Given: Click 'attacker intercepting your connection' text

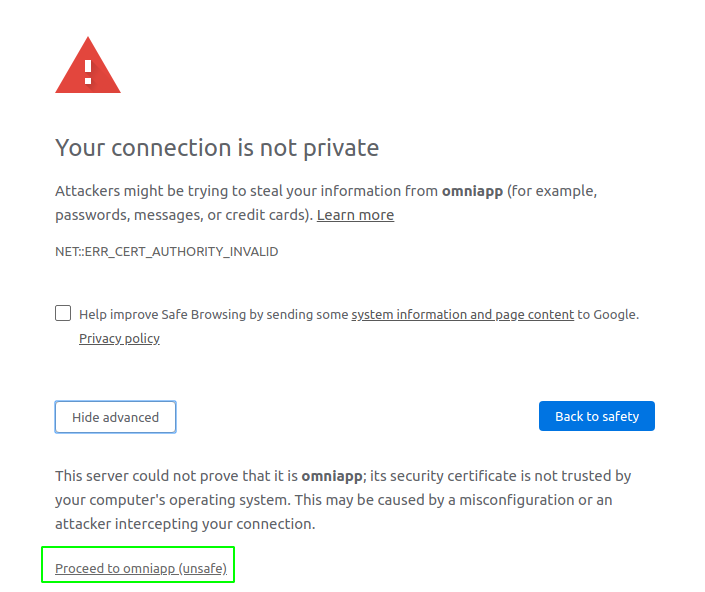Looking at the screenshot, I should coord(185,524).
